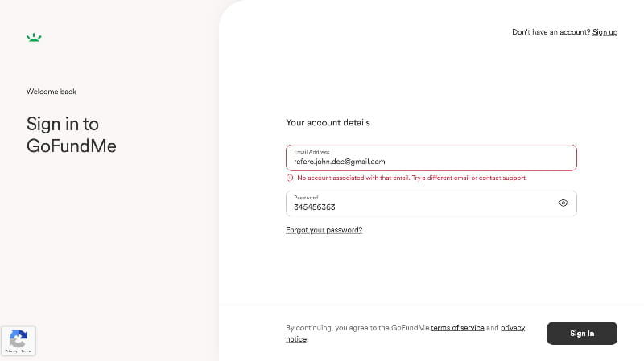Screen dimensions: 644x361
Task: Click the Your account details heading
Action: (328, 123)
